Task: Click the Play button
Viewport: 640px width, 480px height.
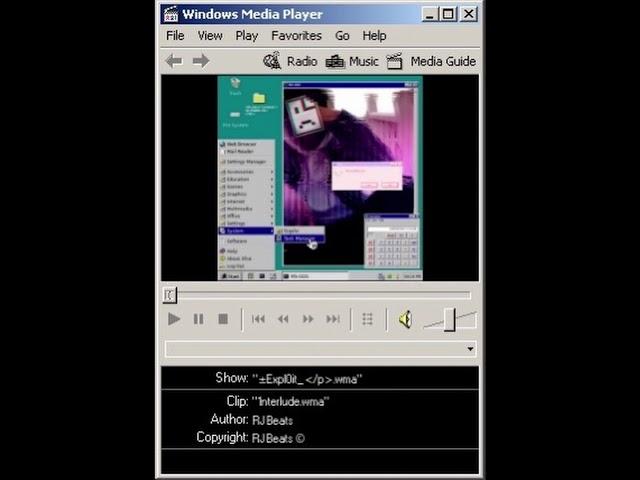Action: 174,319
